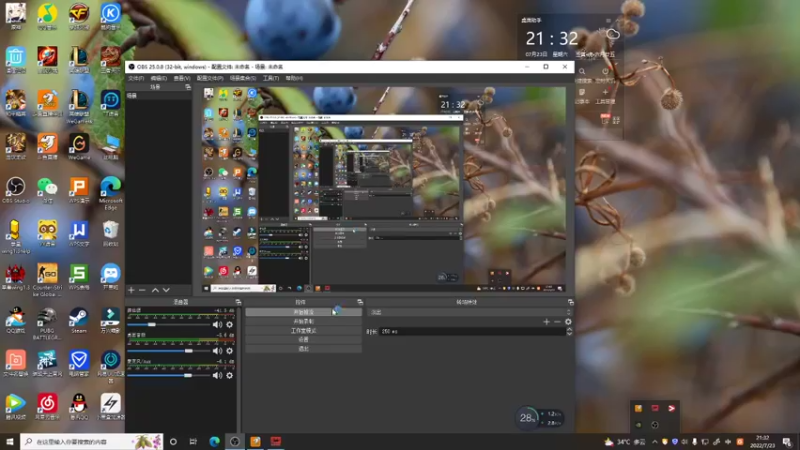This screenshot has width=800, height=450.
Task: Mute the top mixer channel speaker
Action: pos(217,324)
